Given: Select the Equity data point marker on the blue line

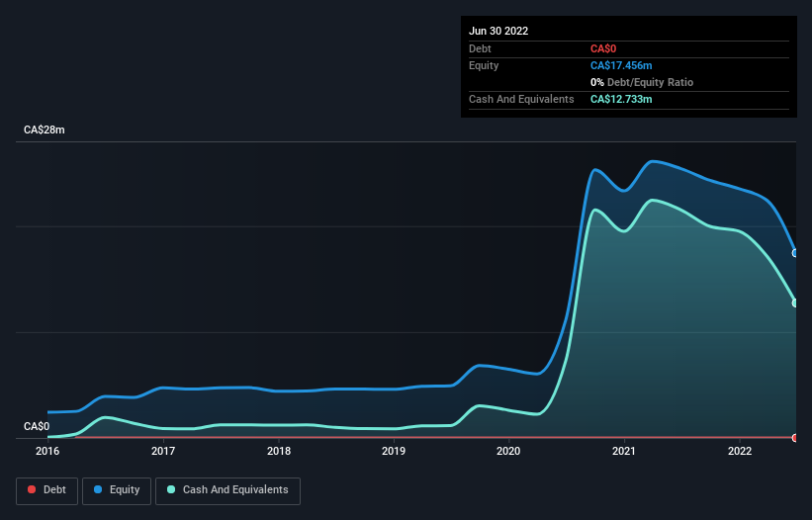Looking at the screenshot, I should tap(795, 253).
